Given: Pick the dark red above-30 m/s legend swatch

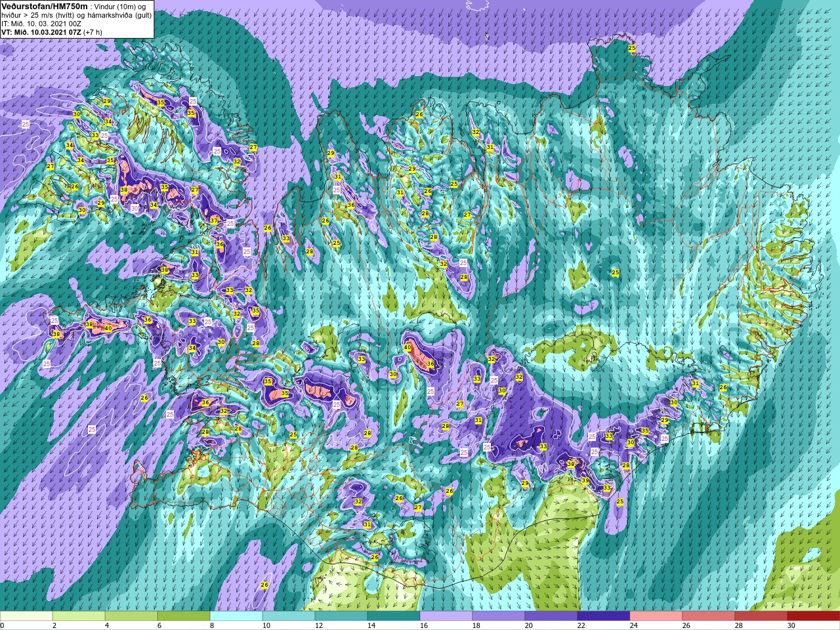Looking at the screenshot, I should click(814, 616).
